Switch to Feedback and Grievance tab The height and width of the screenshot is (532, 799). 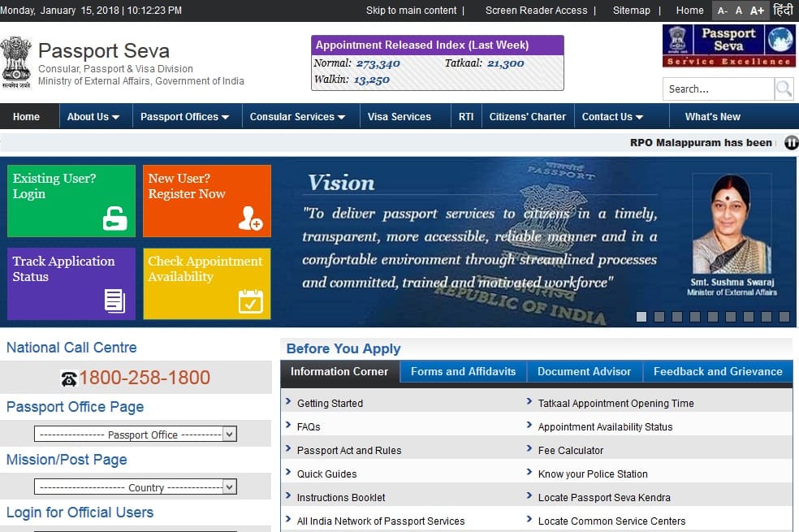coord(718,371)
